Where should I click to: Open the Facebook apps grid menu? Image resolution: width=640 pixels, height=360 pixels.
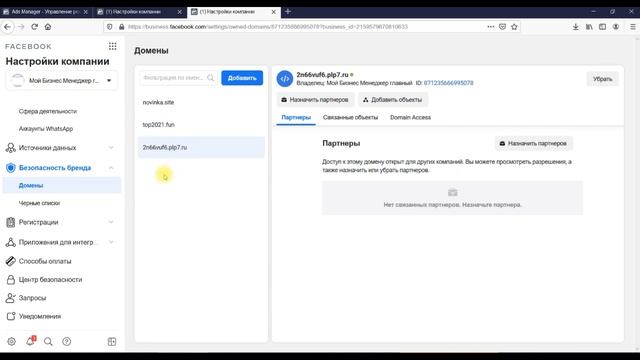[113, 46]
